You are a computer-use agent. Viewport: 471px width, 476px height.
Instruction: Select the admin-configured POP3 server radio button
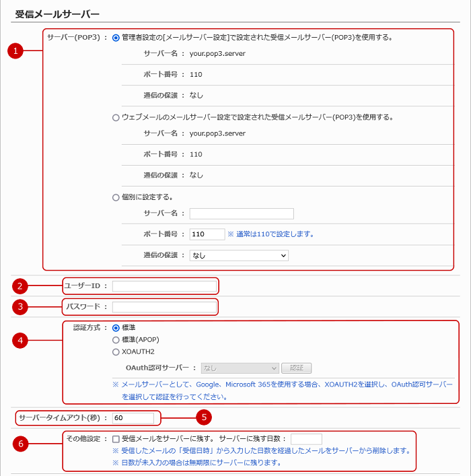[x=116, y=38]
